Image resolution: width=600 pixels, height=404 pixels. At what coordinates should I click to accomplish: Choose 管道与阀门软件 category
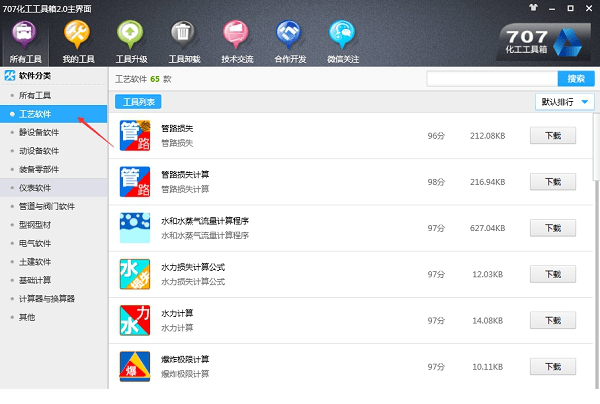pos(47,206)
